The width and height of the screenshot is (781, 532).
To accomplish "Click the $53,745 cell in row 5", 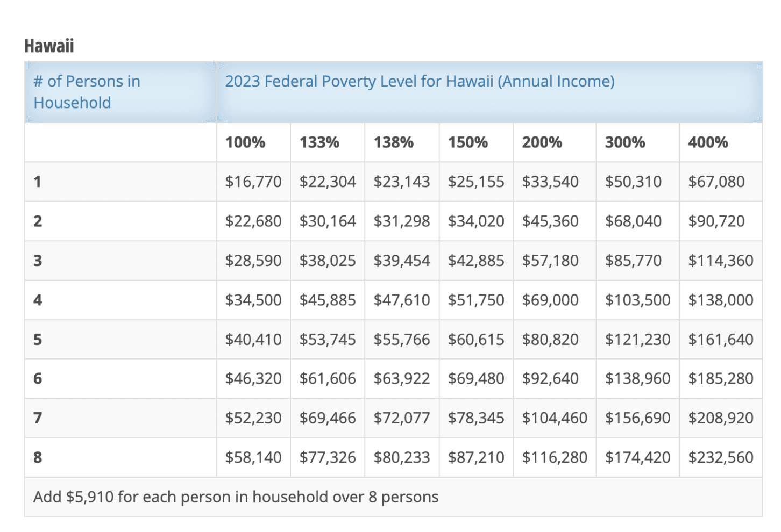I will tap(328, 340).
